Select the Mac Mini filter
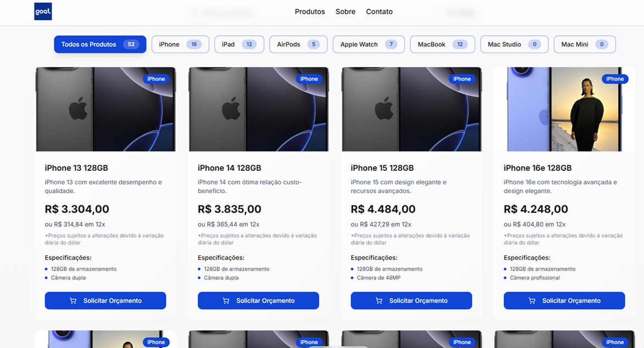This screenshot has width=644, height=348. pyautogui.click(x=585, y=44)
